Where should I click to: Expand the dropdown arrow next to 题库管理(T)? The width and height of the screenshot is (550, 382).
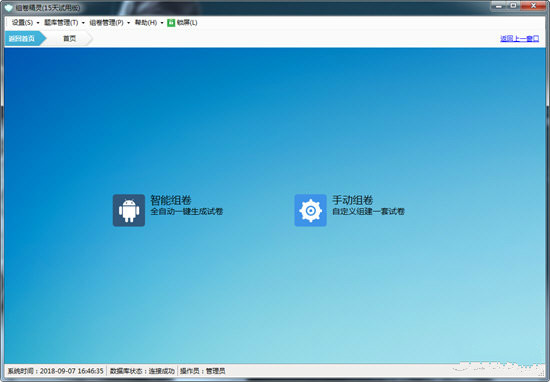point(83,23)
